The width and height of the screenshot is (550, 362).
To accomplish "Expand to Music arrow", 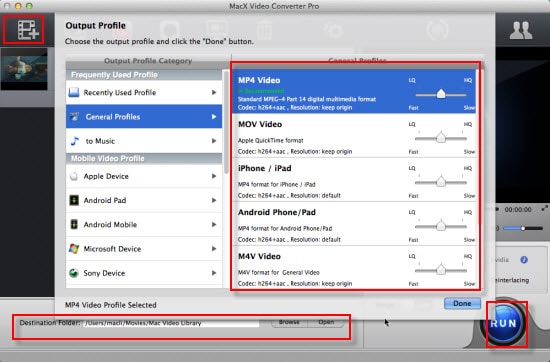I will click(214, 141).
